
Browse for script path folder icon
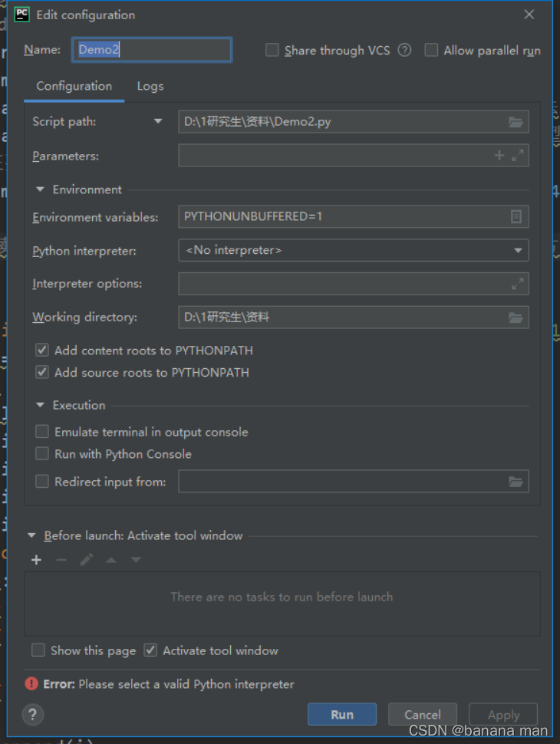[x=516, y=122]
